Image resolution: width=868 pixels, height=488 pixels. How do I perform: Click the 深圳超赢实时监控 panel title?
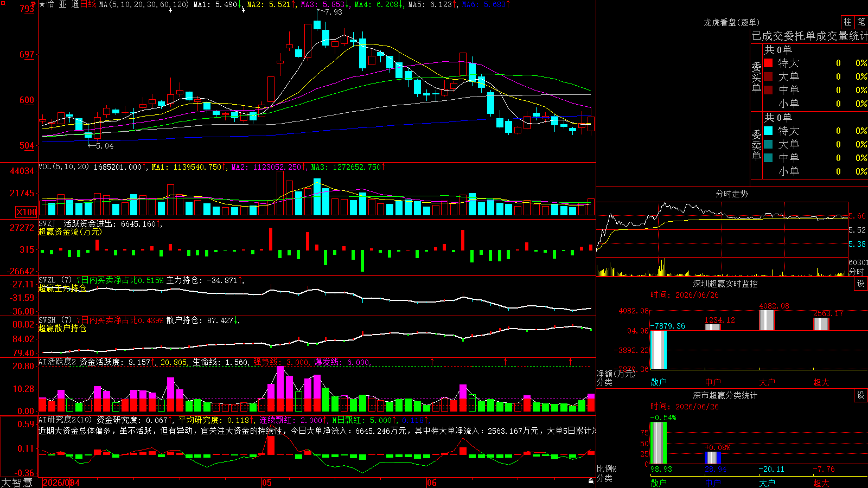(725, 284)
